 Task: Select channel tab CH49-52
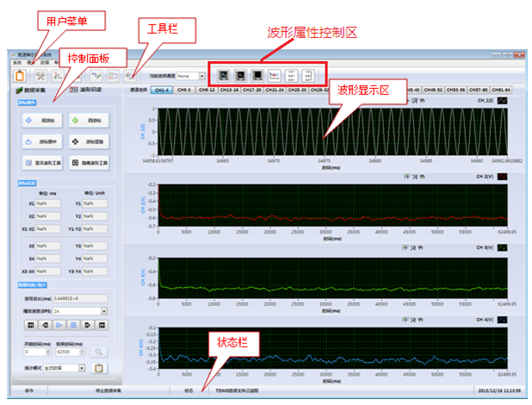[433, 90]
